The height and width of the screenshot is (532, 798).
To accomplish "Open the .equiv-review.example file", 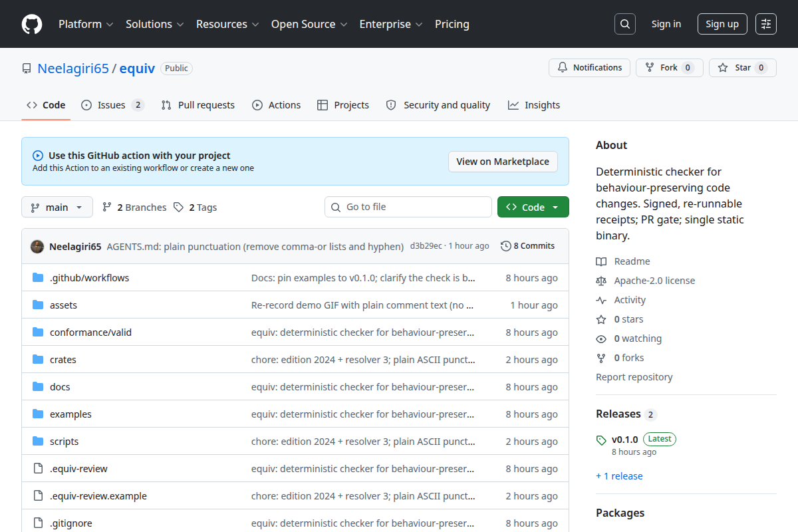I will point(98,496).
